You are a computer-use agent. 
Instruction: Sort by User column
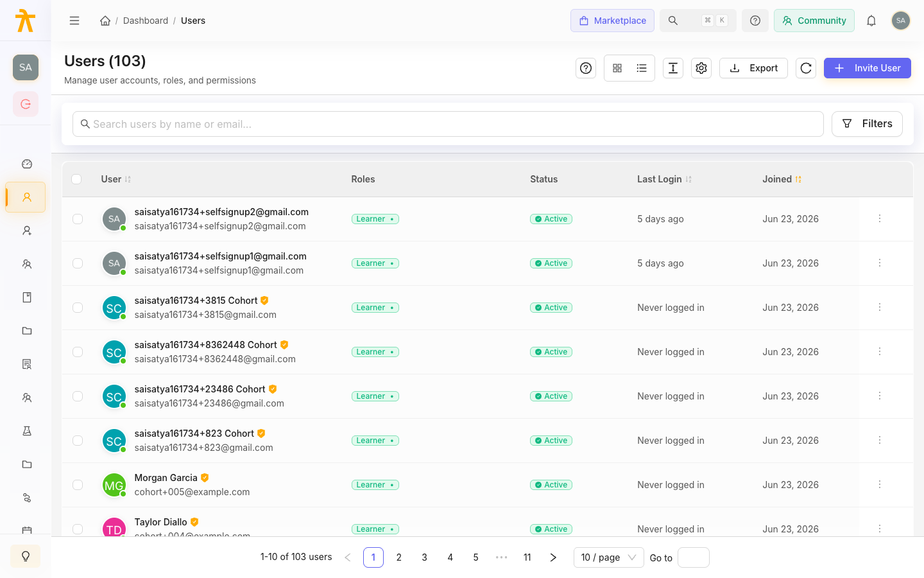click(116, 179)
